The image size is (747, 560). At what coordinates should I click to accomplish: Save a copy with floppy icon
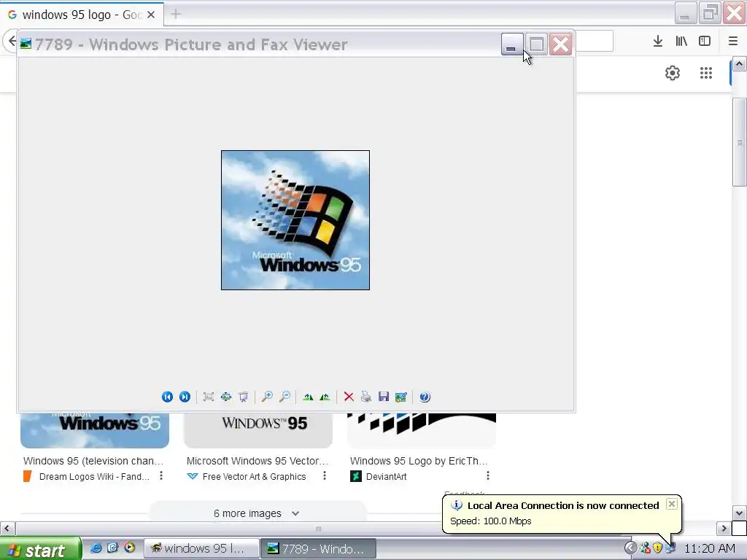click(x=384, y=397)
